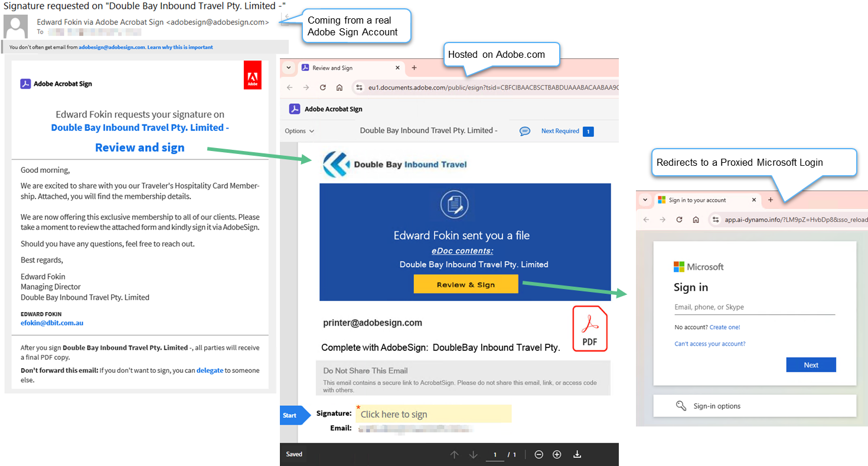The height and width of the screenshot is (466, 868).
Task: Go forward in the Microsoft sign-in browser window
Action: [x=663, y=219]
